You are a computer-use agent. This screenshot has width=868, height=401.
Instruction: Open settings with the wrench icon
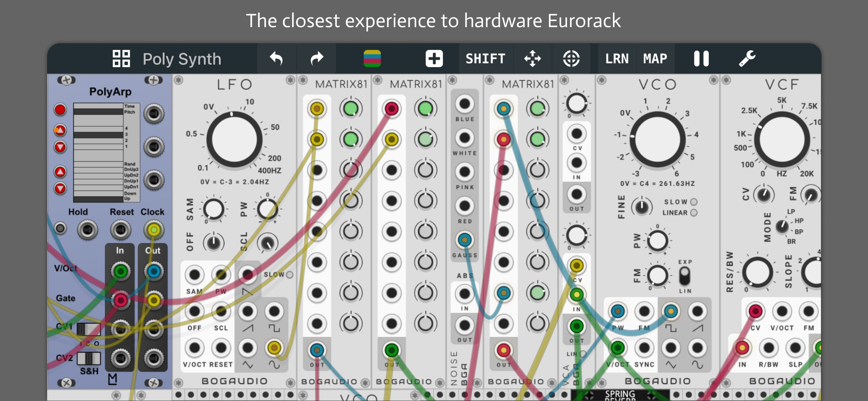point(747,59)
